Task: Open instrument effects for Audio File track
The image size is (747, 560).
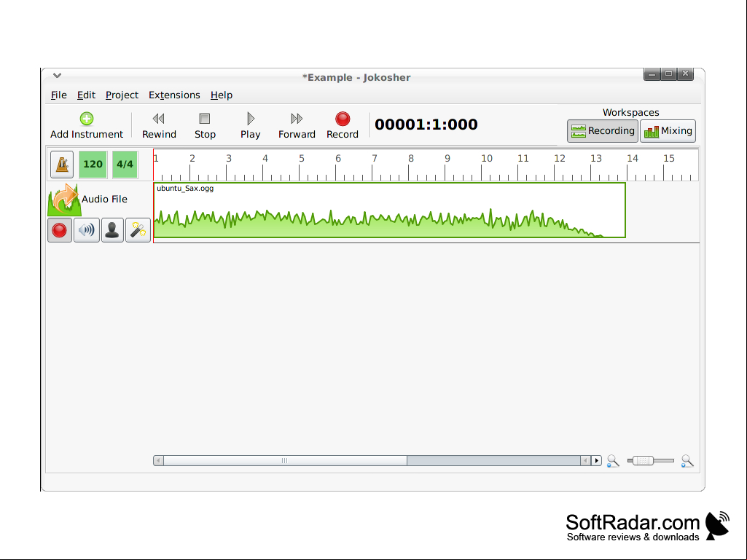Action: pos(138,230)
